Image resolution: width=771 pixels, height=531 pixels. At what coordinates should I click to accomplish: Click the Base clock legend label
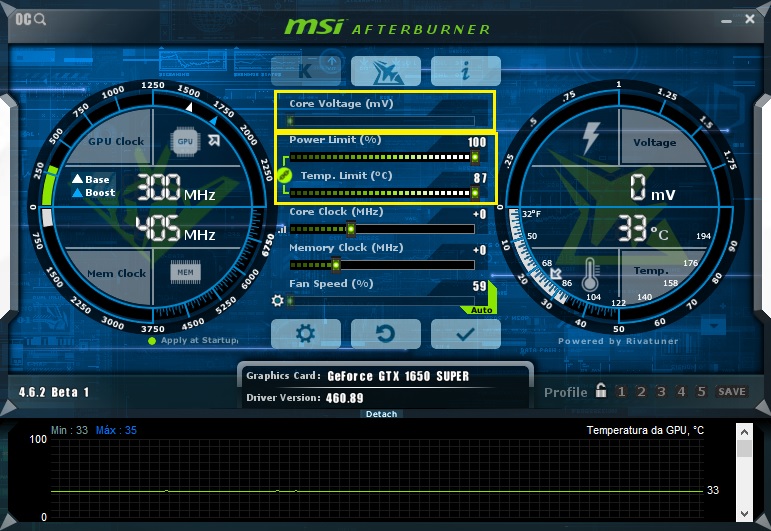pyautogui.click(x=91, y=179)
